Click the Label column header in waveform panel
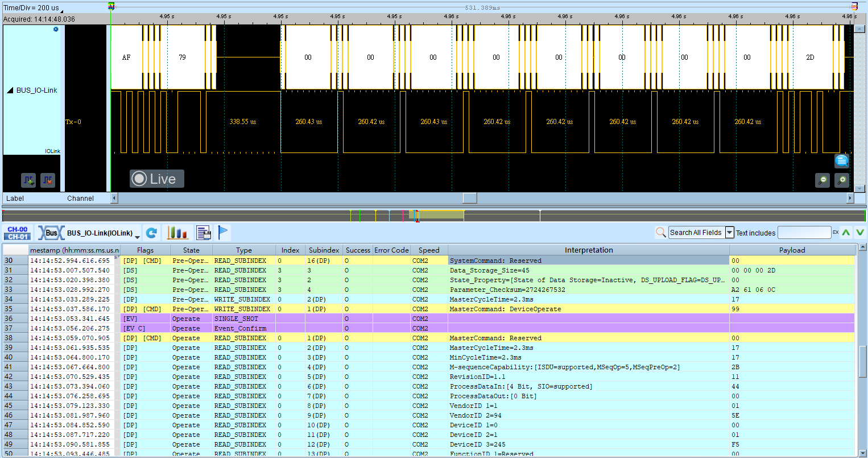The width and height of the screenshot is (868, 458). point(15,198)
